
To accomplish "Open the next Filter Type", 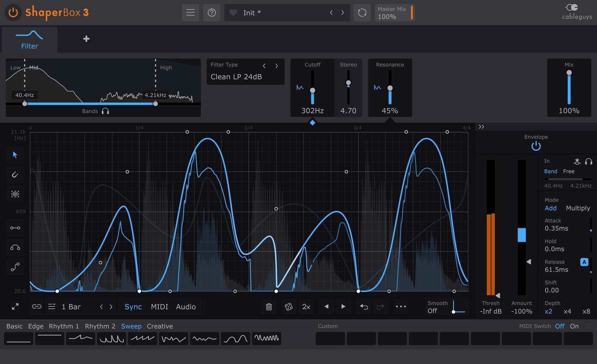I will 276,66.
